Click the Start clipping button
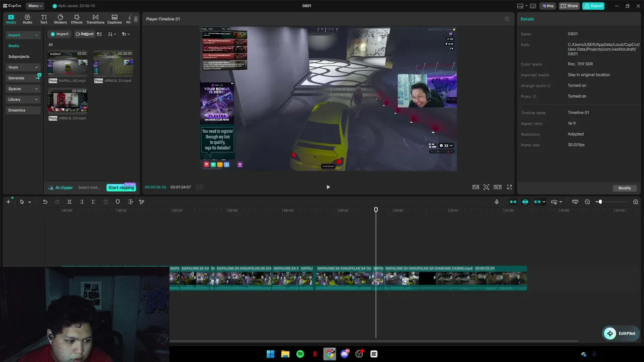 click(121, 188)
